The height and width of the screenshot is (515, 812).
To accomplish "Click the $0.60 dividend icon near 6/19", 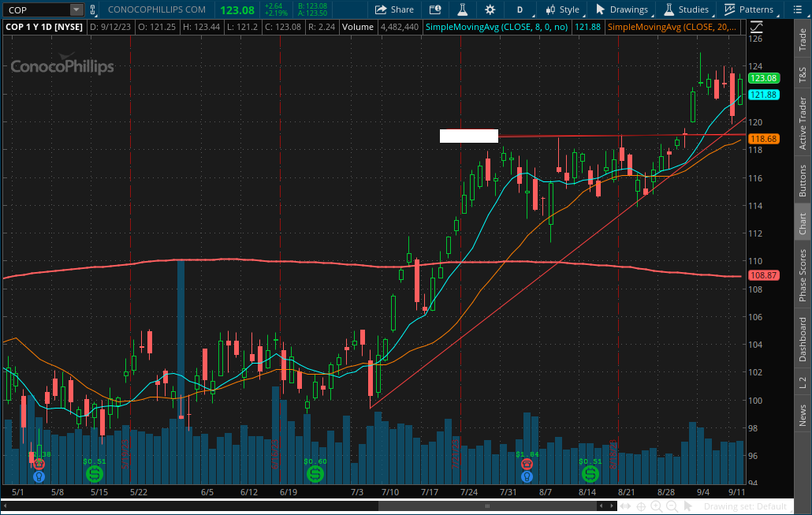I will point(315,473).
